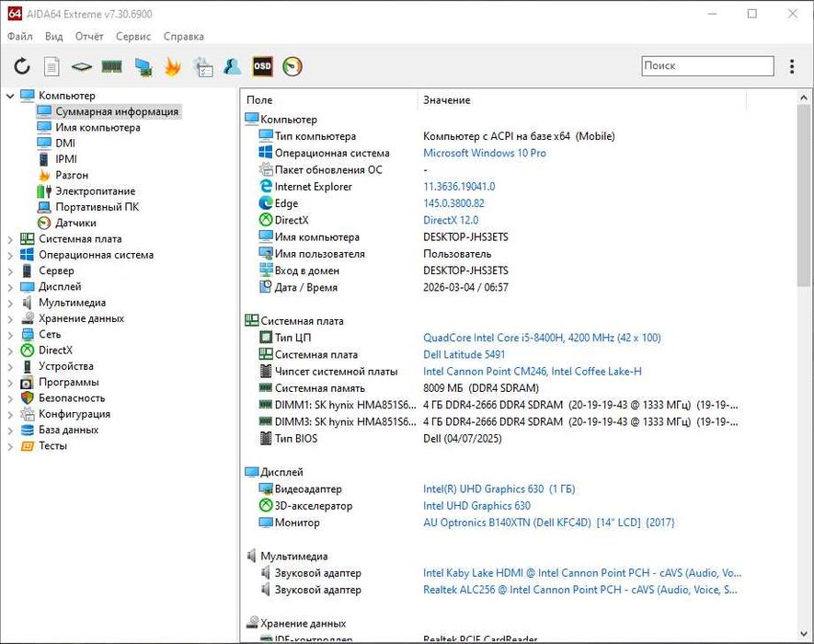This screenshot has height=644, width=814.
Task: Expand the DirectX tree node
Action: click(10, 351)
